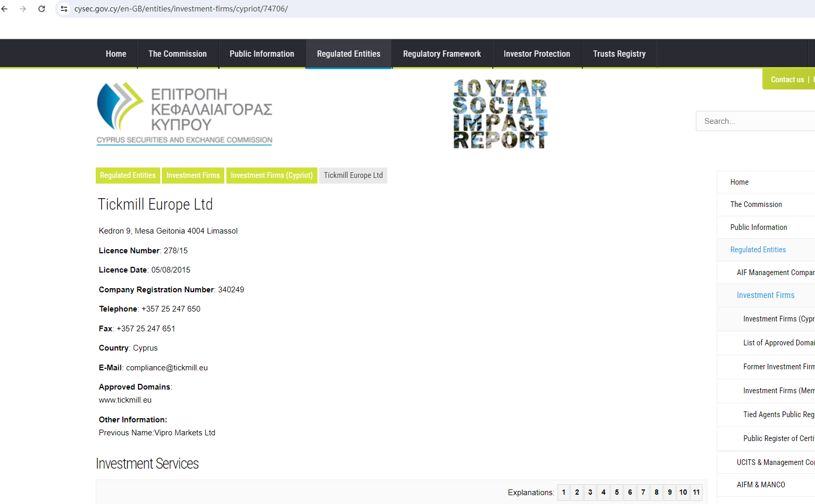Click the Tickmill Europe Ltd breadcrumb
The width and height of the screenshot is (815, 504).
pyautogui.click(x=353, y=175)
